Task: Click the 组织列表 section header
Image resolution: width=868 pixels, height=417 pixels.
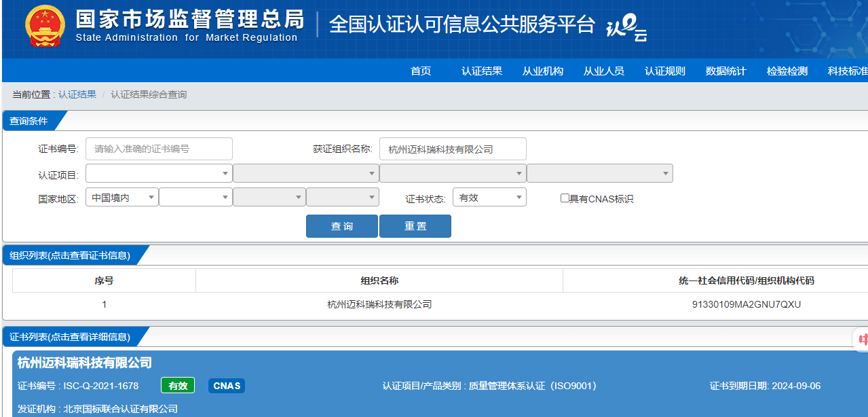Action: tap(70, 255)
